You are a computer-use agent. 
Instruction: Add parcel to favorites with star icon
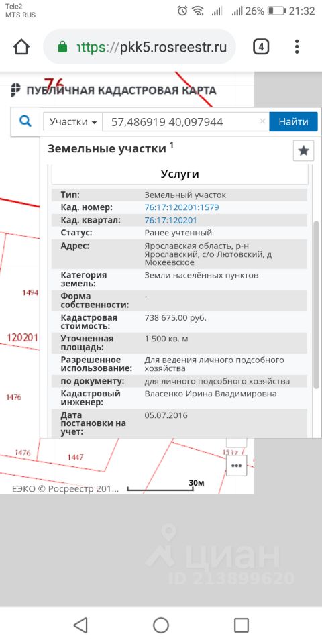click(303, 151)
